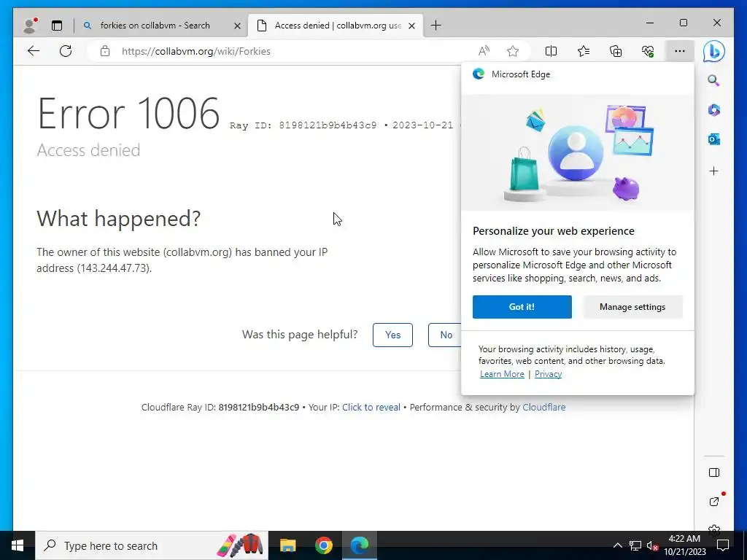Click 'Click to reveal' IP link

pos(371,407)
